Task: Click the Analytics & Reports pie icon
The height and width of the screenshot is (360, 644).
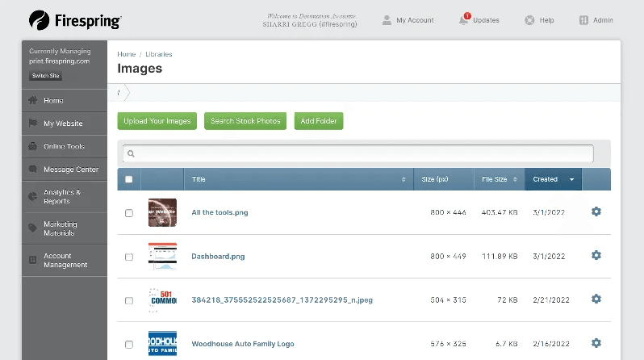Action: click(x=33, y=196)
